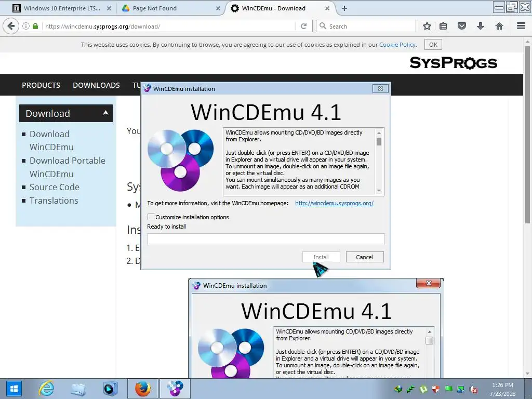532x399 pixels.
Task: Click the red shield tray icon
Action: point(436,389)
